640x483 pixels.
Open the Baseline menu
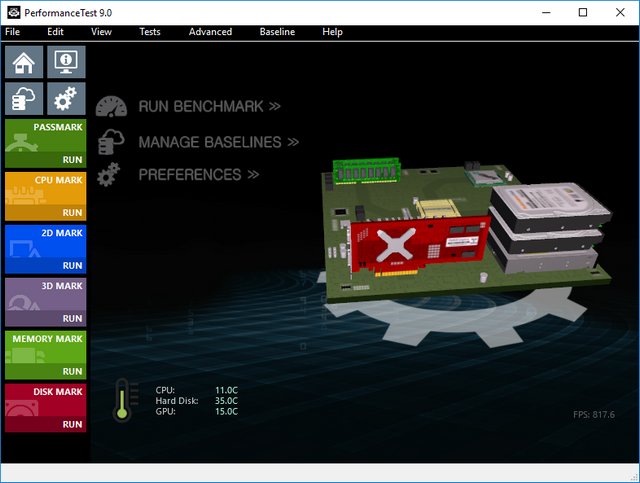tap(277, 32)
